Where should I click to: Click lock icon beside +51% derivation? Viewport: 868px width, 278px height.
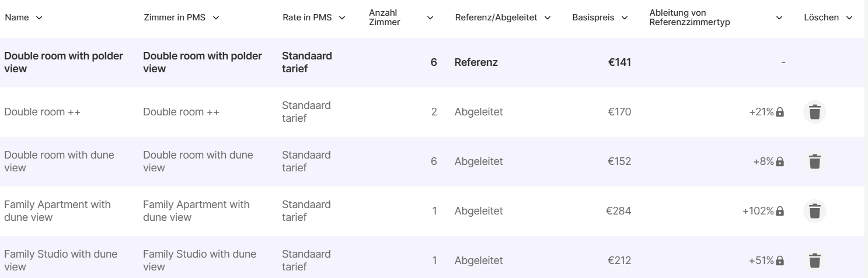coord(780,261)
